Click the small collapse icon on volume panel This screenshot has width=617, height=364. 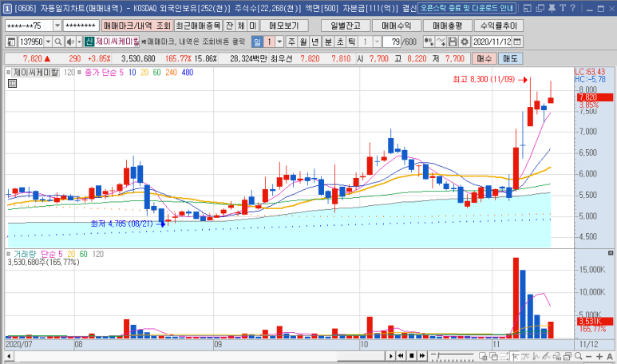pos(611,252)
